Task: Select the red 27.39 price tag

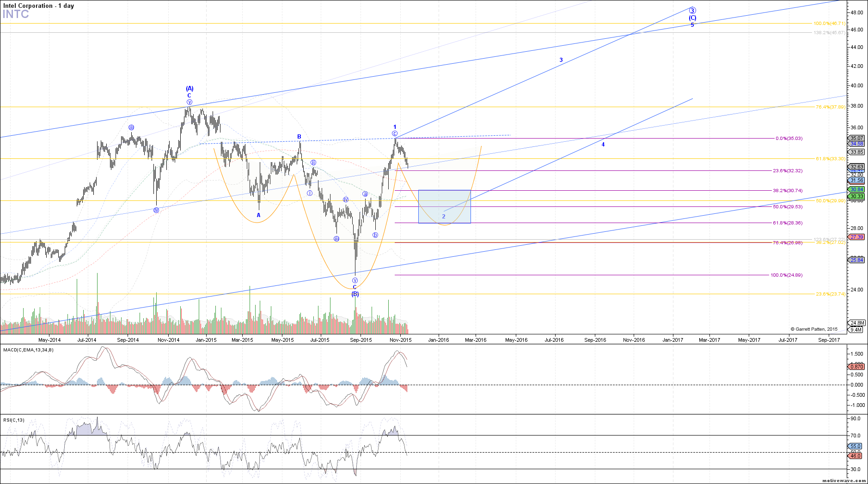Action: click(856, 237)
